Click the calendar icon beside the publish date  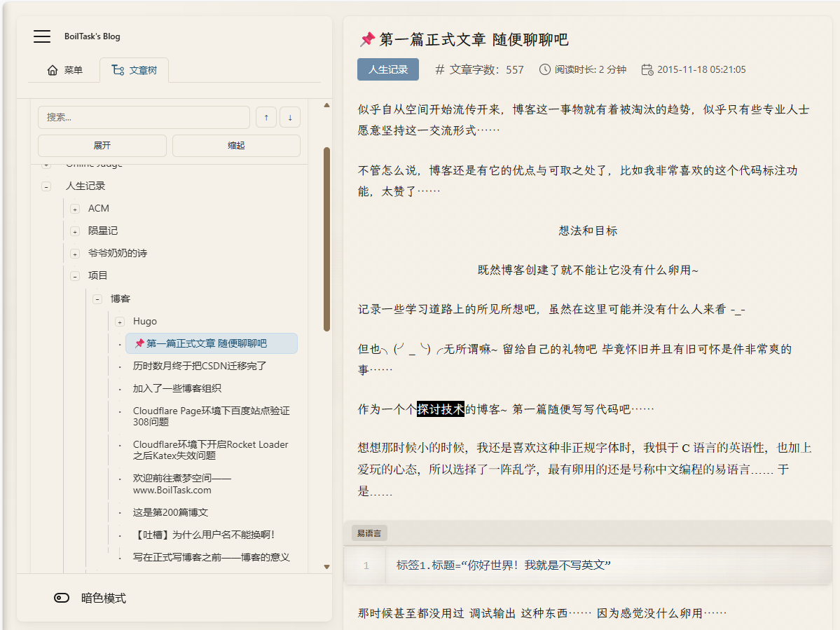(x=646, y=69)
